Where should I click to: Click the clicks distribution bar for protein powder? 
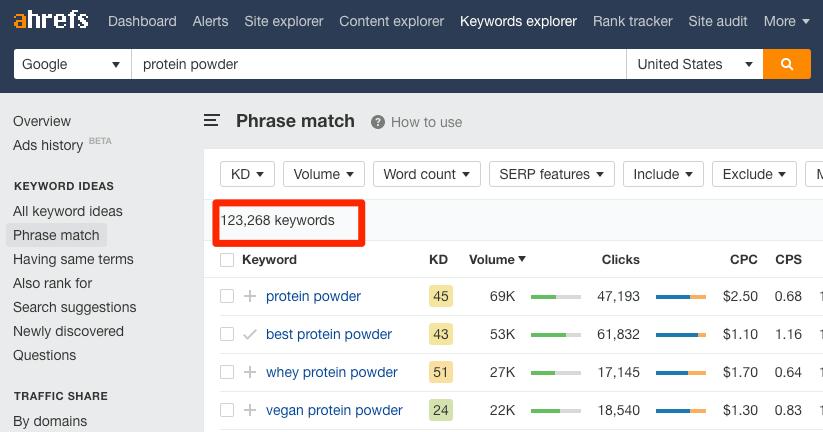pyautogui.click(x=681, y=297)
